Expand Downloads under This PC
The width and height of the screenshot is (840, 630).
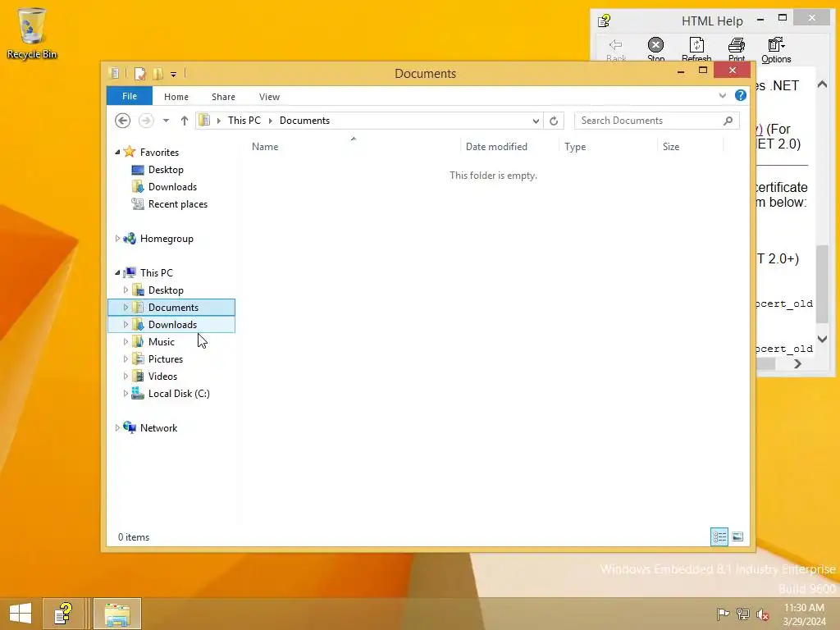pyautogui.click(x=126, y=325)
